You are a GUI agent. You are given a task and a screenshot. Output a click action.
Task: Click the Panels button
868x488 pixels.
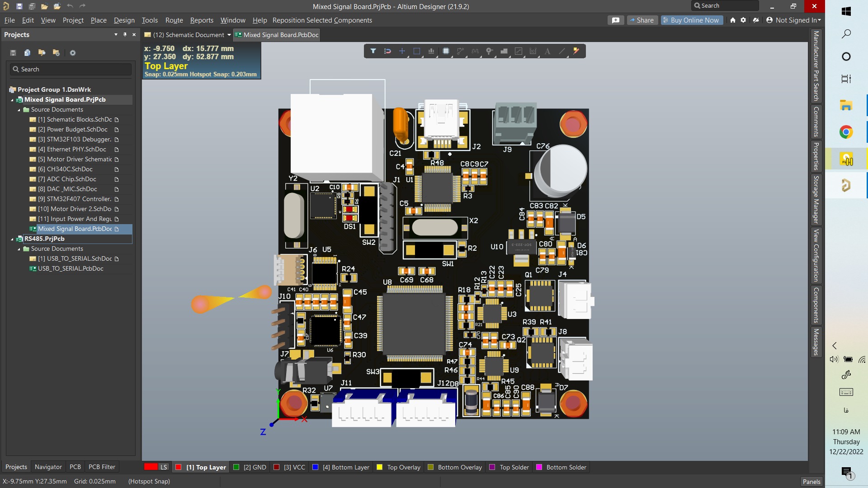[811, 482]
